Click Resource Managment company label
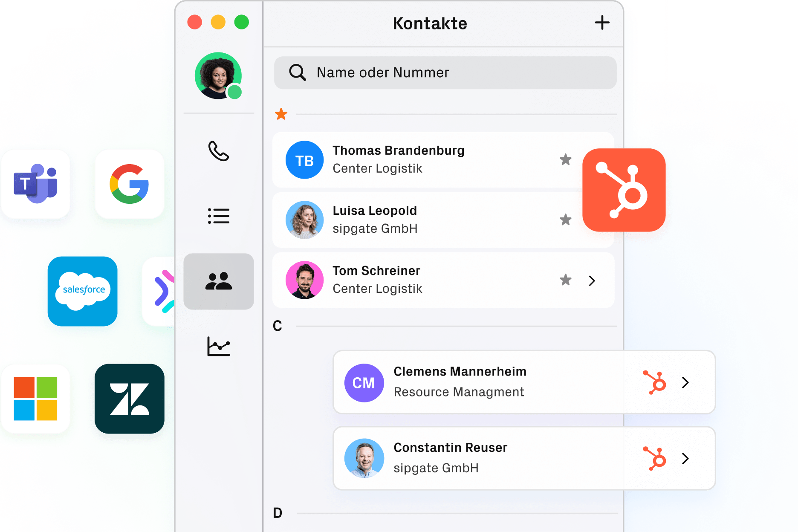 click(x=459, y=392)
